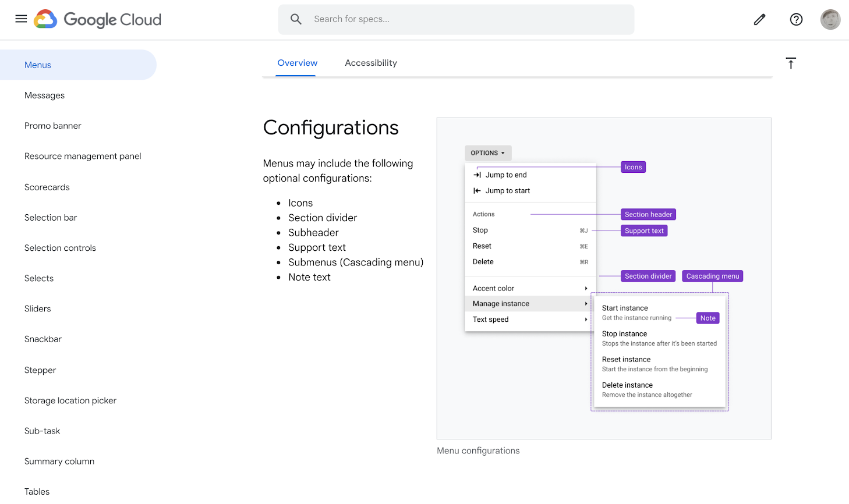Open the user profile avatar
This screenshot has width=849, height=504.
[830, 19]
